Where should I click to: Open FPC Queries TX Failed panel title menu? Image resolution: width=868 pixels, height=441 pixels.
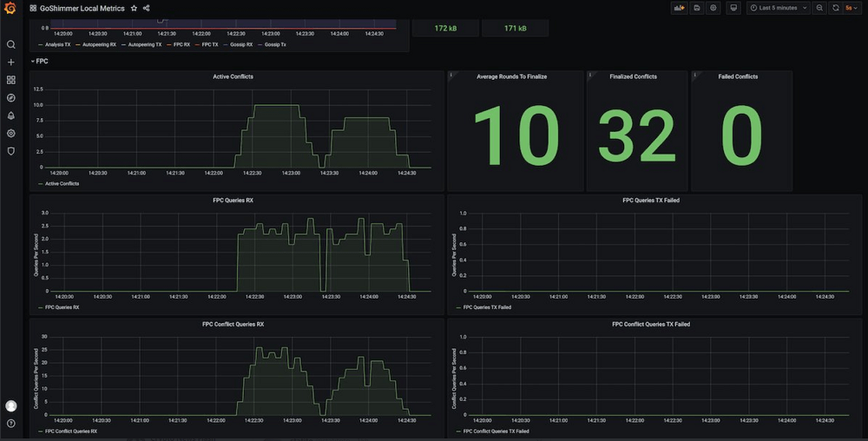coord(651,201)
